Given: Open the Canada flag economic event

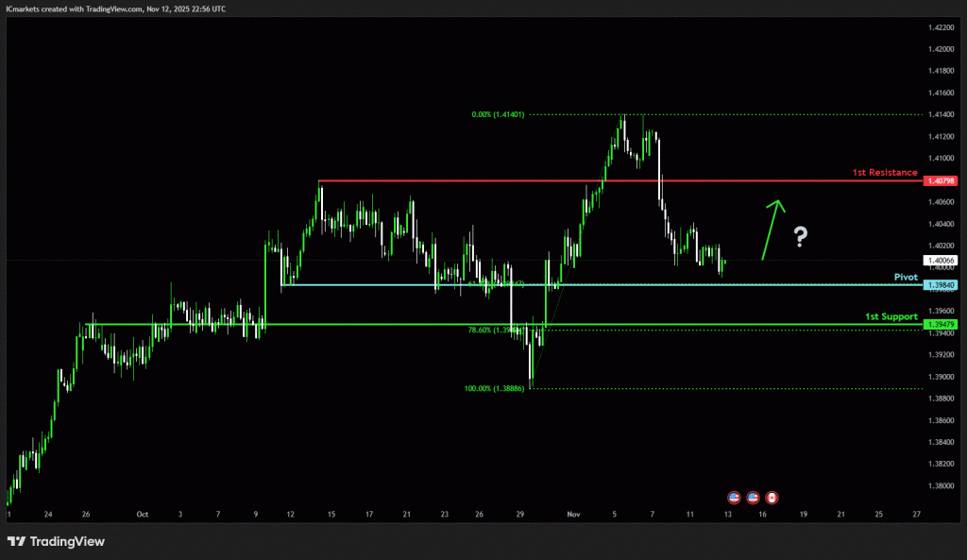Looking at the screenshot, I should tap(771, 497).
